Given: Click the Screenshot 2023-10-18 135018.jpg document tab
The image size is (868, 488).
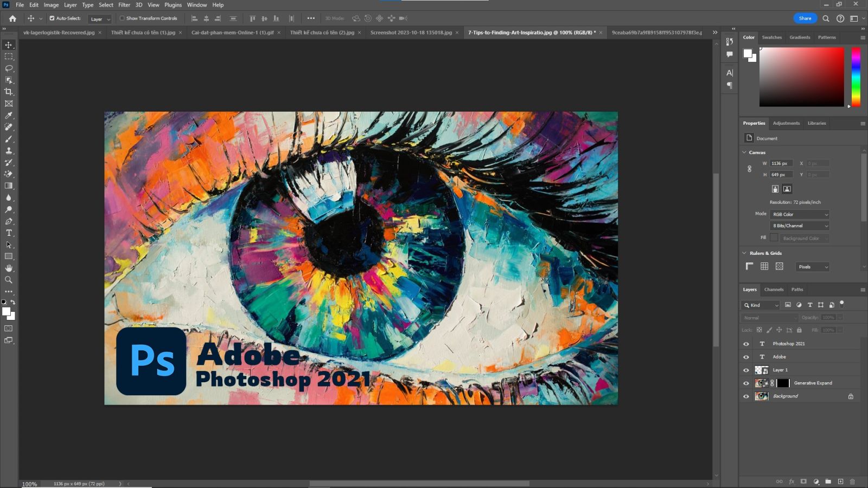Looking at the screenshot, I should point(411,33).
